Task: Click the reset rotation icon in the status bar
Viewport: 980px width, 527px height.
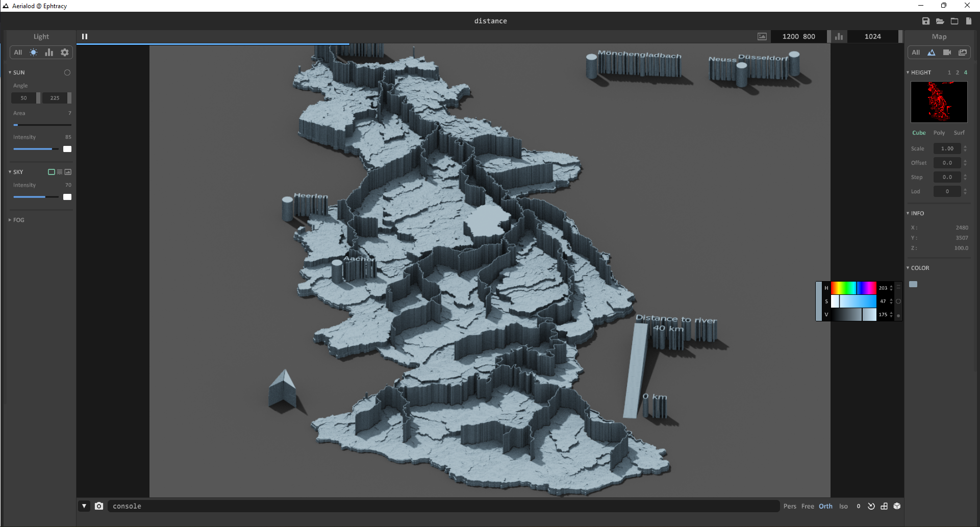Action: point(871,506)
